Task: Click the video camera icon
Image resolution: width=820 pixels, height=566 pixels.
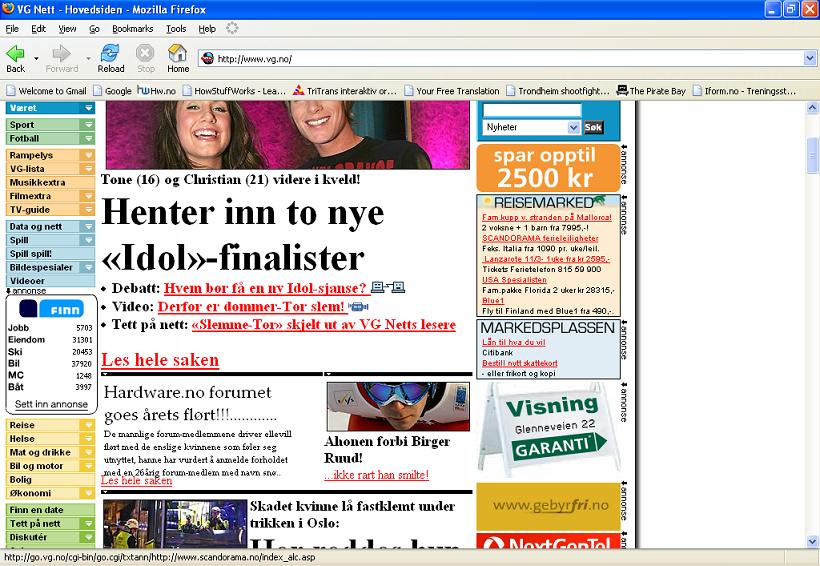Action: coord(358,307)
